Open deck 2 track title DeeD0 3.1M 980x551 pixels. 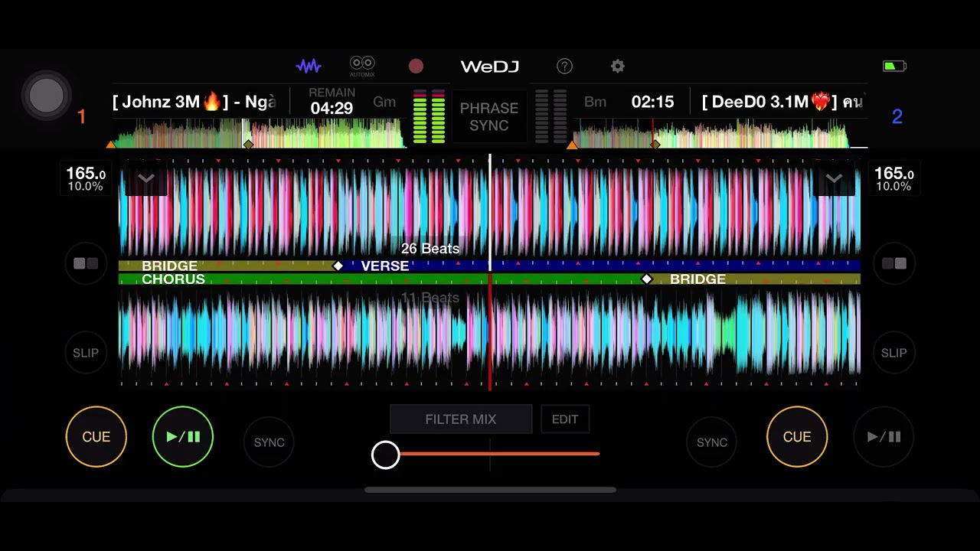(x=782, y=102)
